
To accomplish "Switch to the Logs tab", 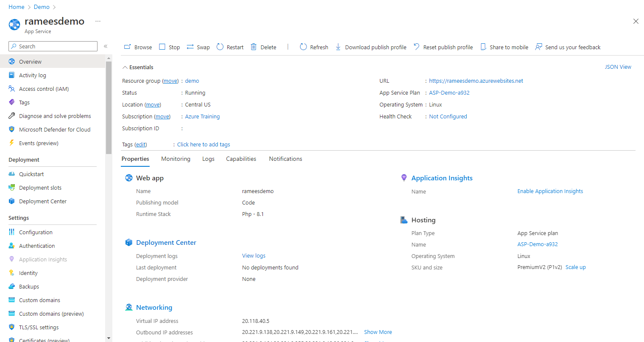I will pyautogui.click(x=208, y=159).
